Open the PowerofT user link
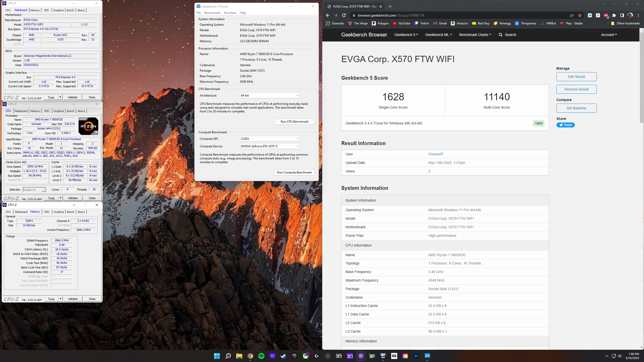 tap(436, 154)
